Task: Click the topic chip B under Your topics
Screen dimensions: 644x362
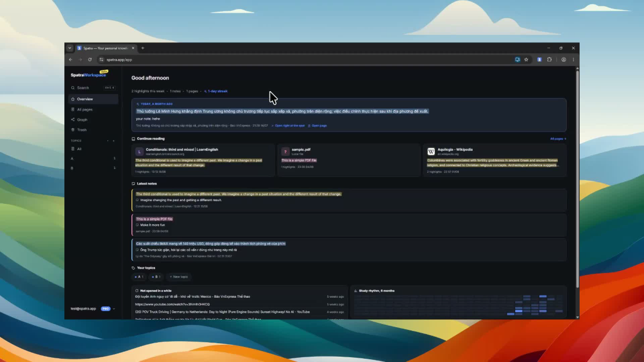Action: pyautogui.click(x=156, y=277)
